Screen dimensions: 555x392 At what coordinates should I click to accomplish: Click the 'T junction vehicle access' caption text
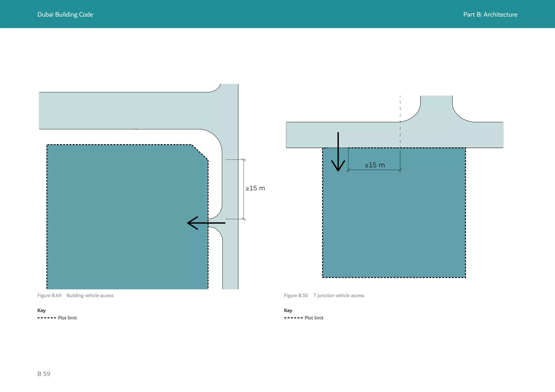pyautogui.click(x=339, y=295)
